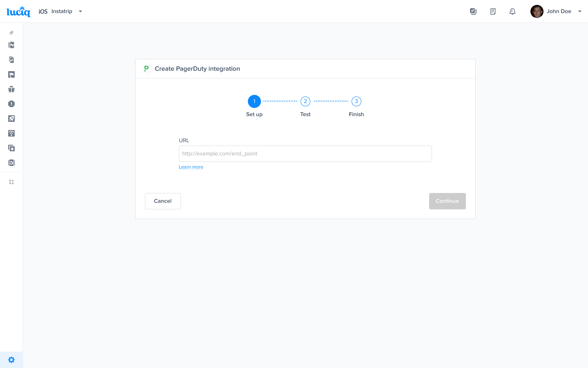
Task: Click the 'Create PagerDuty integration' heading
Action: click(197, 69)
